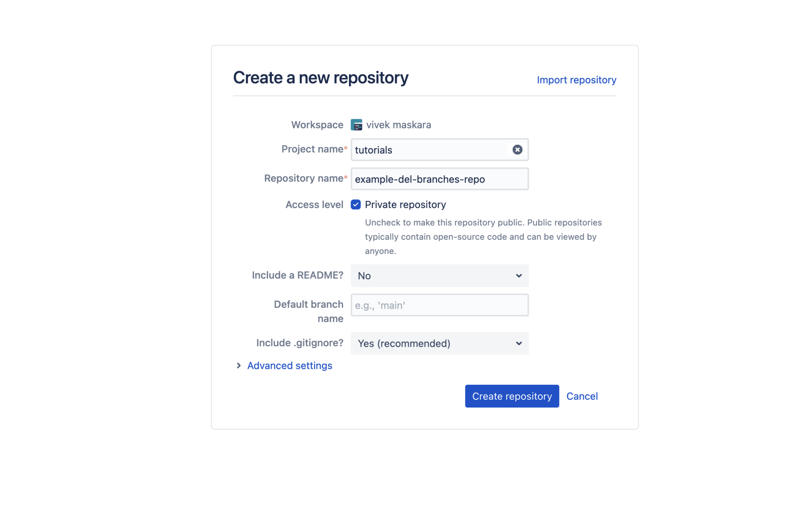812x508 pixels.
Task: Enable private access for the repository
Action: pos(356,204)
